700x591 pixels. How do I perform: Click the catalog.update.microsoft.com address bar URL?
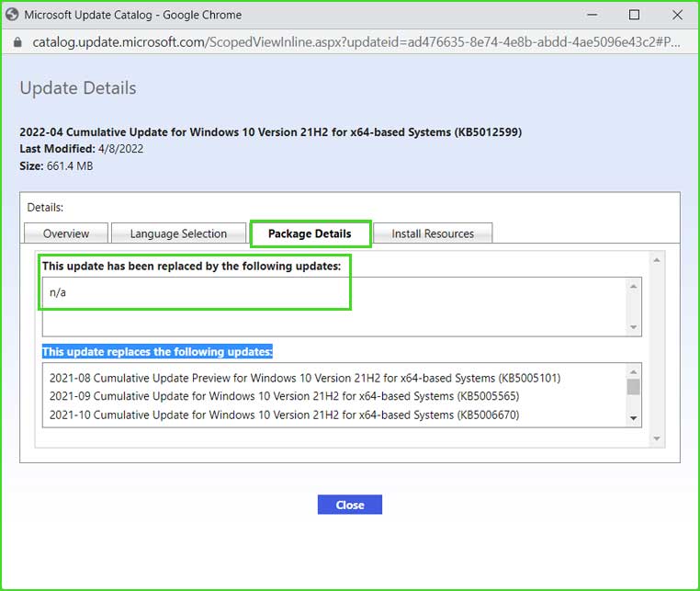pyautogui.click(x=356, y=42)
